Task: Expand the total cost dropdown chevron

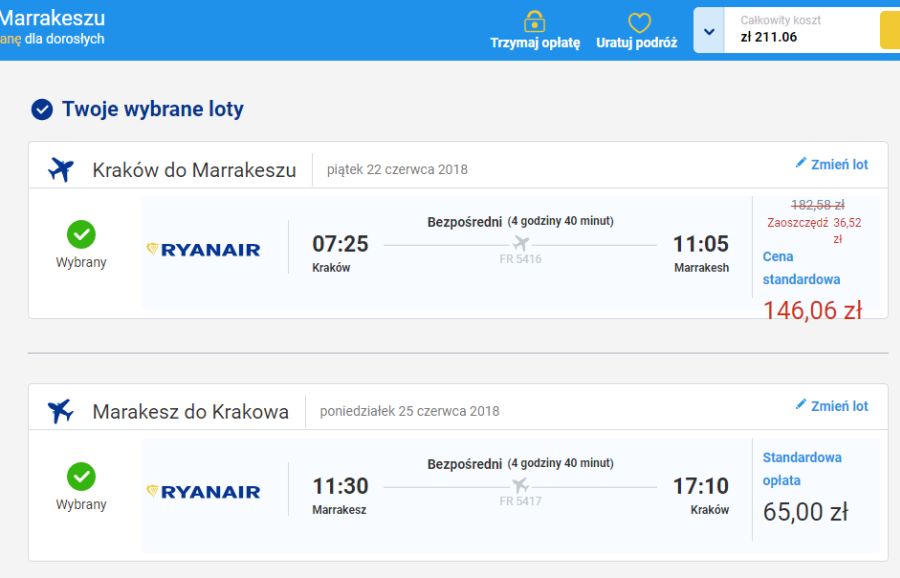Action: click(709, 32)
